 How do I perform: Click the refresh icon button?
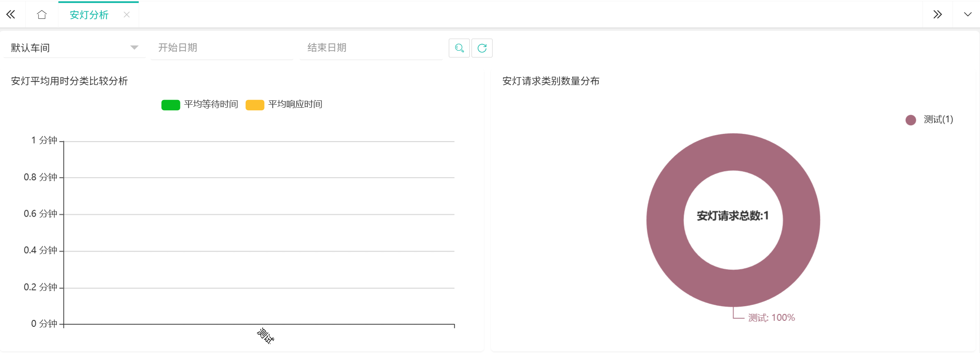482,48
